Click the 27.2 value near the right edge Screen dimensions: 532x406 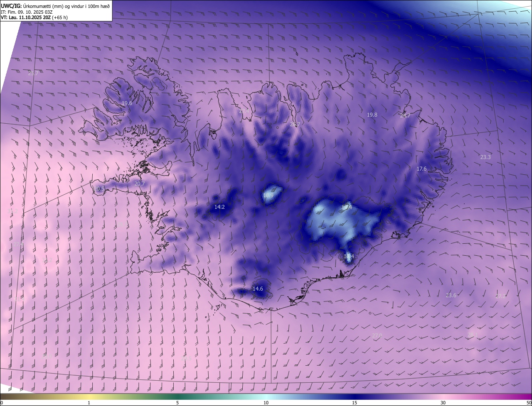(x=500, y=296)
